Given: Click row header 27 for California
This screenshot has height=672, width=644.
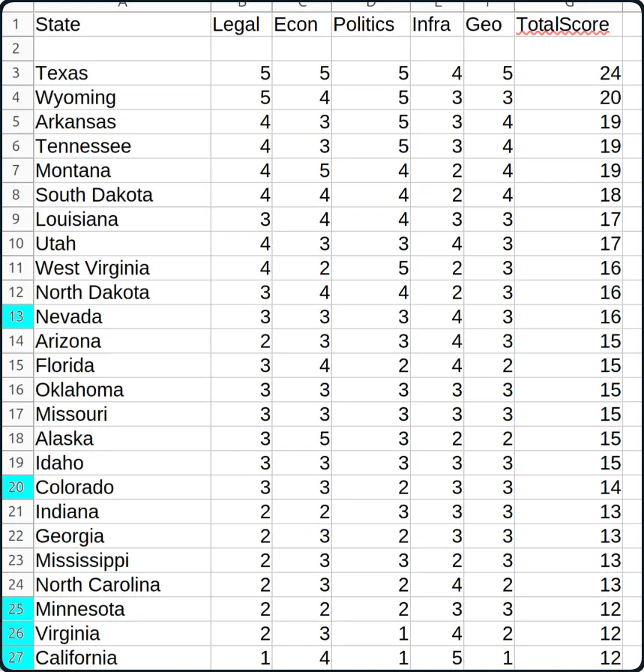Looking at the screenshot, I should [16, 658].
